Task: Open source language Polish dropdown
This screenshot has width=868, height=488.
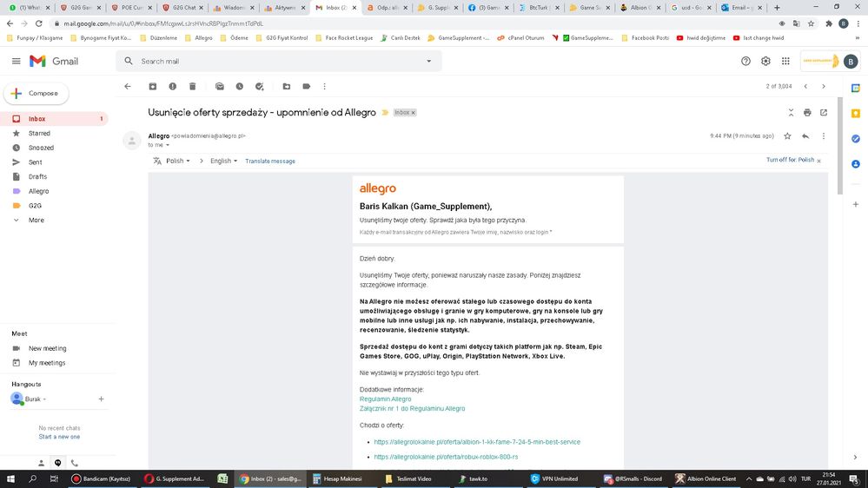Action: [178, 161]
